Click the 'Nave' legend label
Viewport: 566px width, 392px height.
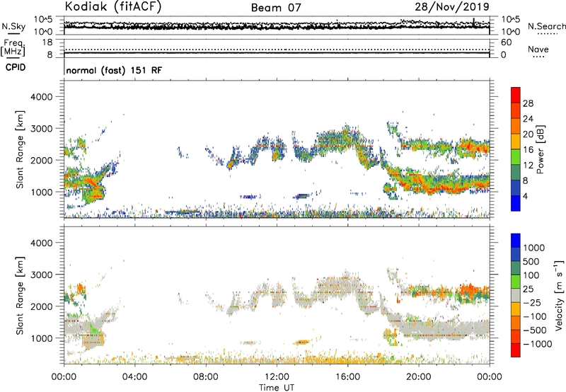pyautogui.click(x=538, y=49)
